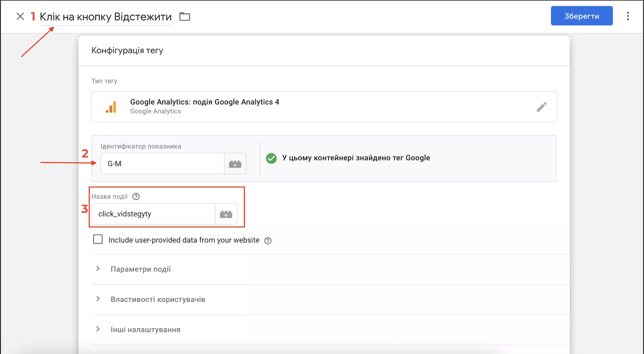This screenshot has height=354, width=644.
Task: Expand the Інші налаштування section
Action: [x=98, y=329]
